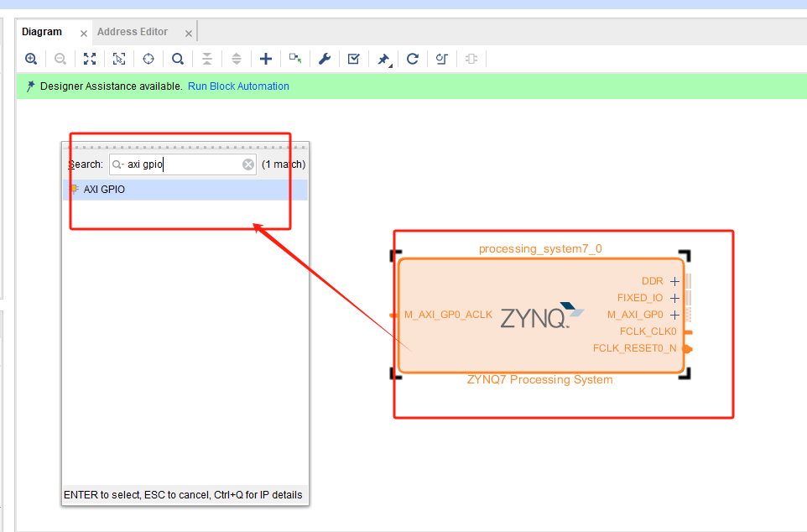Click the Toggle Pin pushpin icon
This screenshot has width=807, height=532.
click(383, 60)
